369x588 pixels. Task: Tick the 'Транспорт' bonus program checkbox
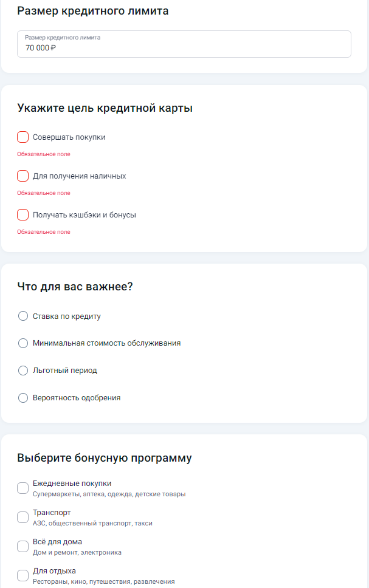pyautogui.click(x=23, y=517)
